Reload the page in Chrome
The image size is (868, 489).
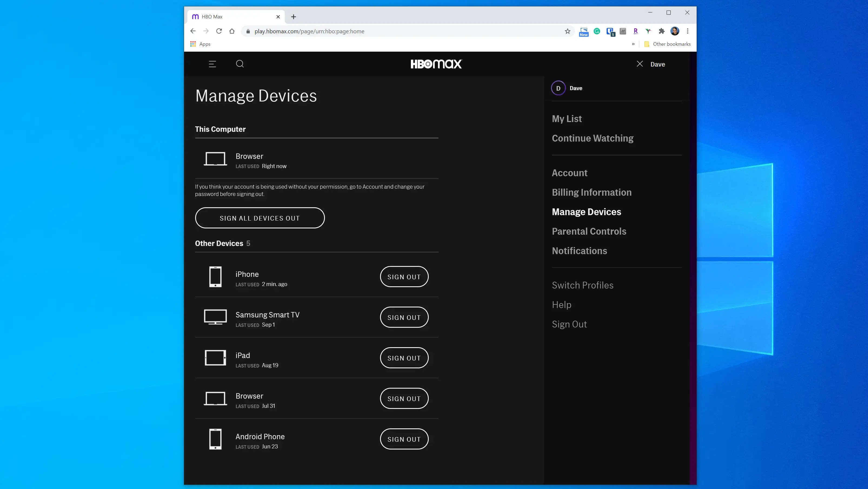(x=219, y=31)
